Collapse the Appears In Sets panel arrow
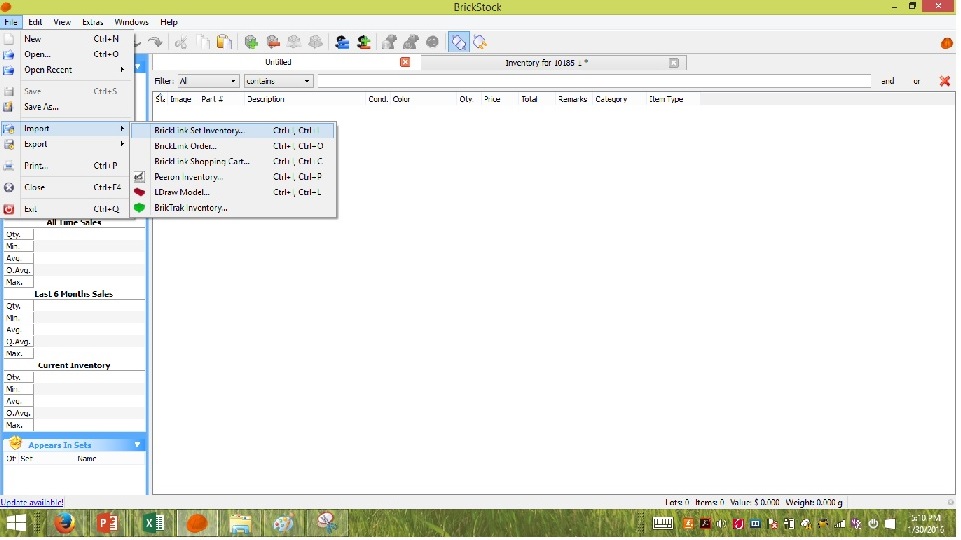The width and height of the screenshot is (961, 540). [137, 445]
